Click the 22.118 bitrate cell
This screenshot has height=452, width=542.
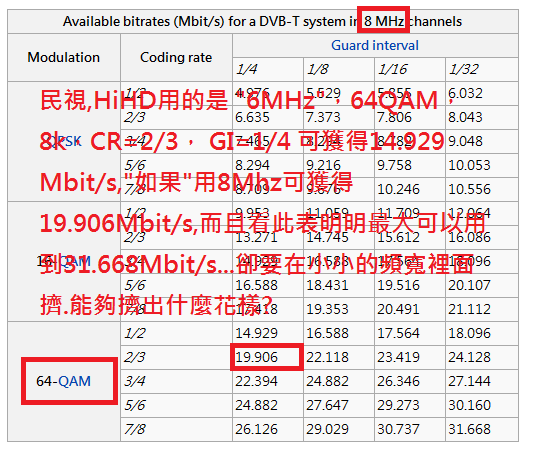click(339, 357)
